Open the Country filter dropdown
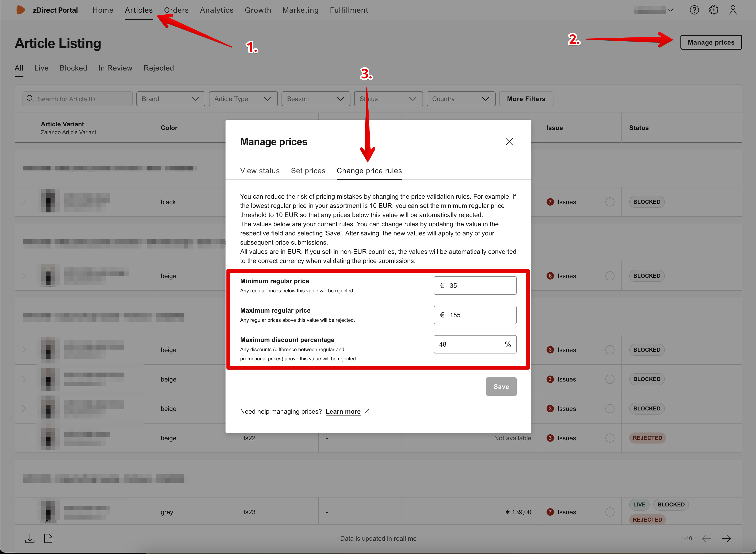This screenshot has width=756, height=554. coord(461,99)
